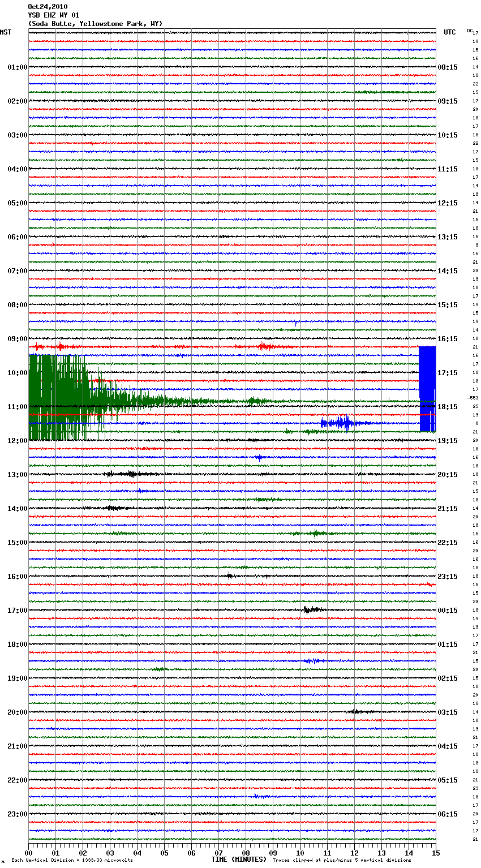The height and width of the screenshot is (868, 481).
Task: Select the 17:00 MST time label
Action: coord(18,611)
